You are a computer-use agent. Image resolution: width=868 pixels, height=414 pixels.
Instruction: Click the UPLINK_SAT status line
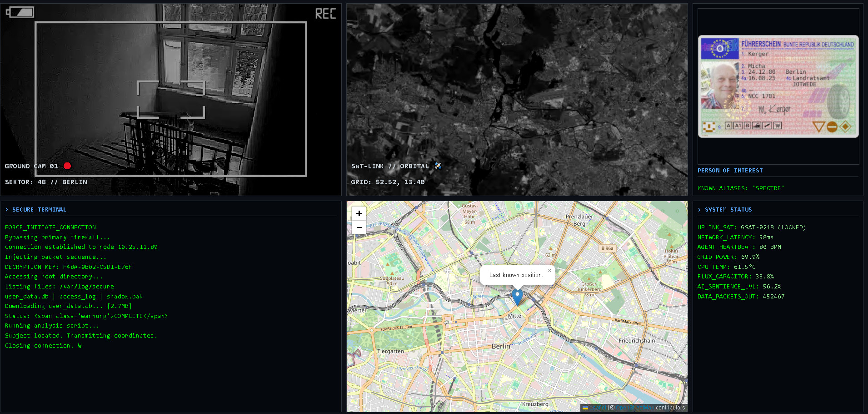pos(751,227)
